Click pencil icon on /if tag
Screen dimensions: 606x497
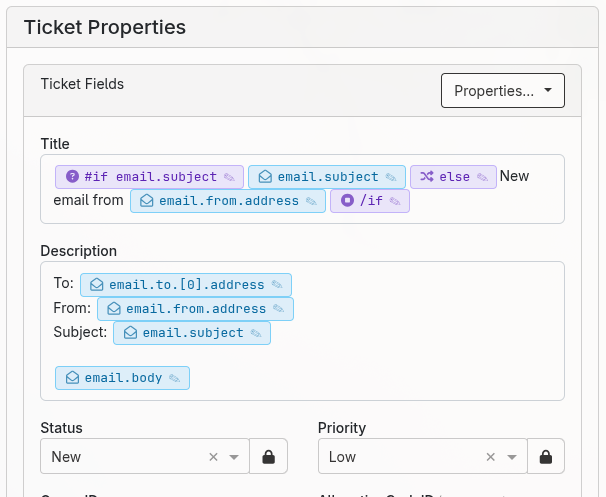pyautogui.click(x=395, y=201)
